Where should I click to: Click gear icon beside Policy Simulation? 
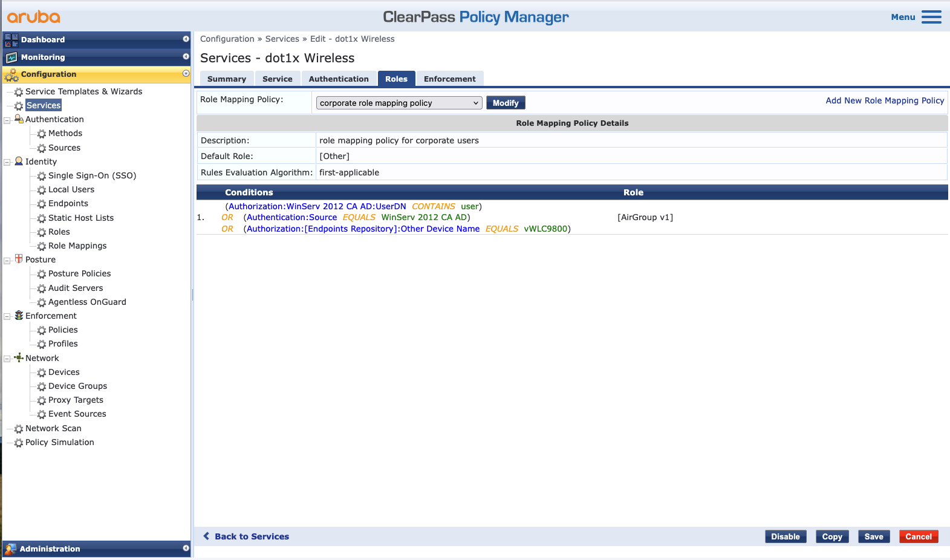19,443
